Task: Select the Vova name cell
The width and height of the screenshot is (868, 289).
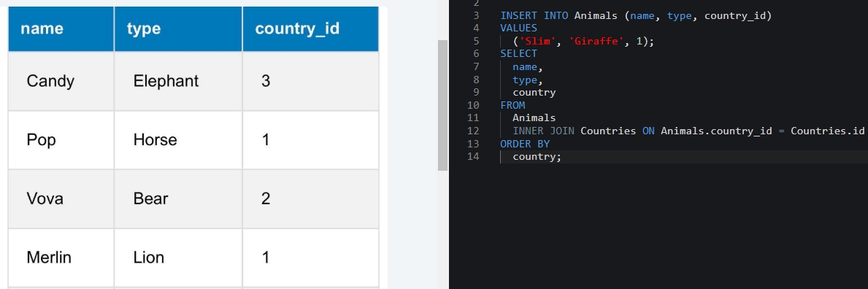Action: point(61,199)
